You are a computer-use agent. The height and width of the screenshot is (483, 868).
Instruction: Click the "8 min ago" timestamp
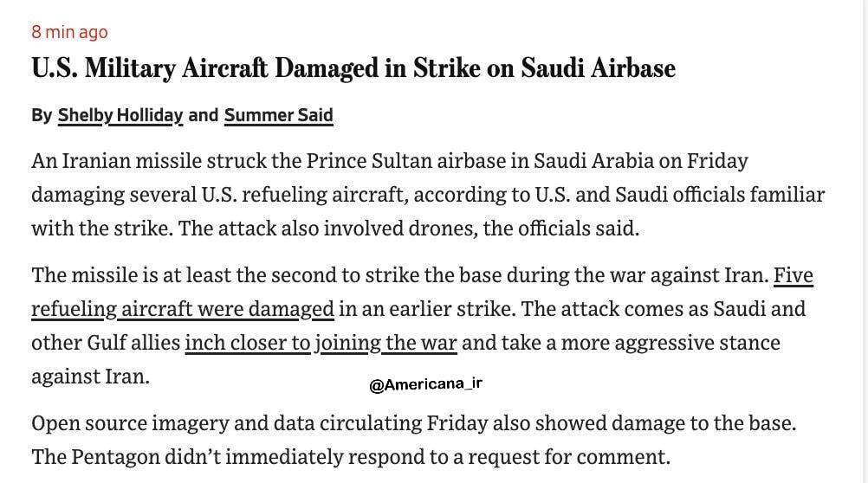tap(69, 32)
